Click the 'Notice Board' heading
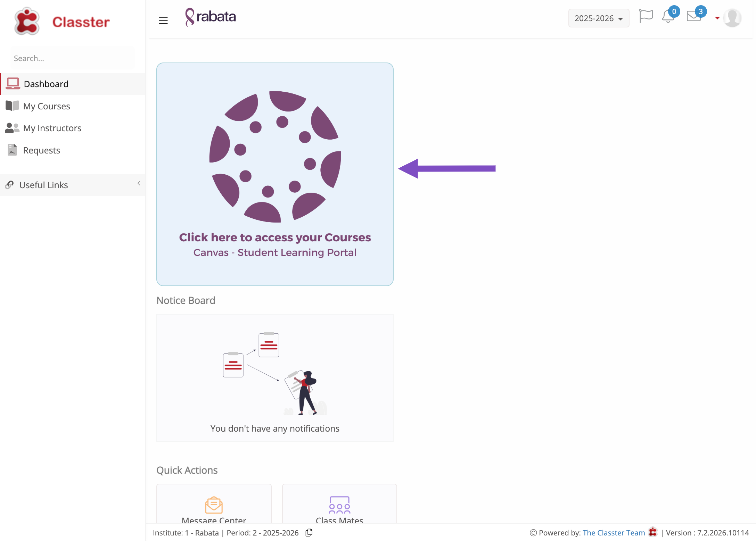 pyautogui.click(x=186, y=300)
